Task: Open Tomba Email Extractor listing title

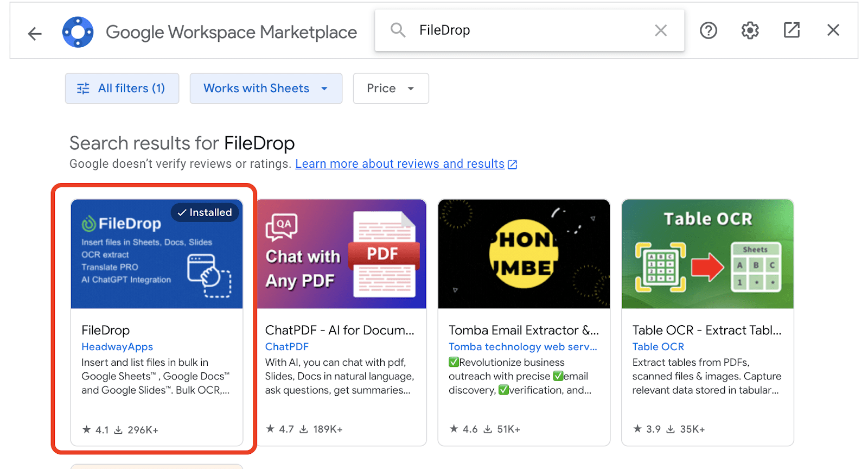Action: (524, 330)
